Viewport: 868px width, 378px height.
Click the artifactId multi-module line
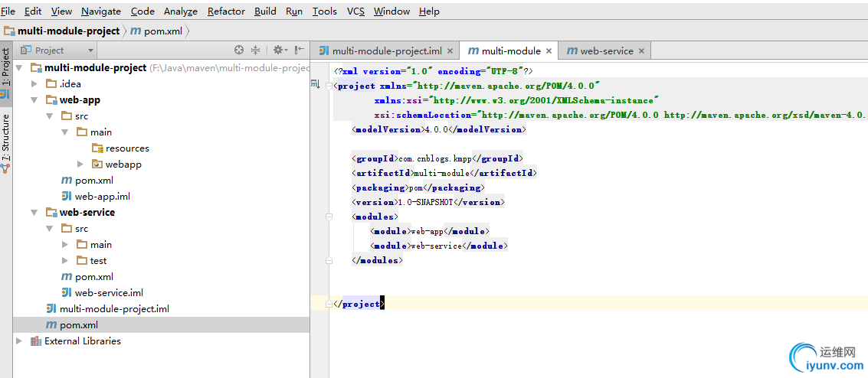coord(444,173)
